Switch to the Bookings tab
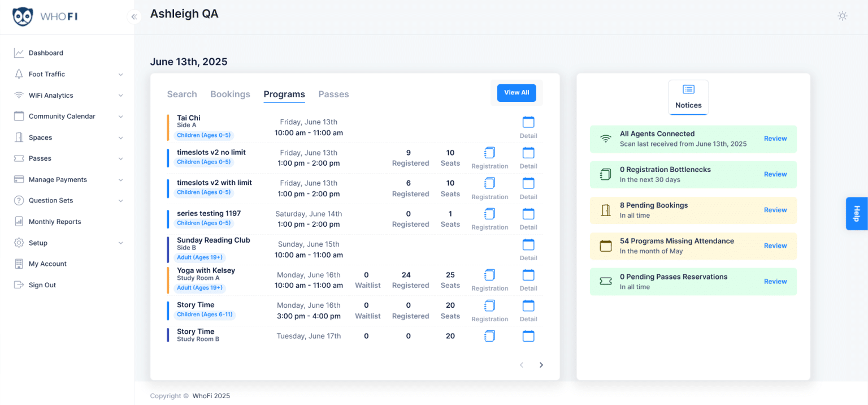This screenshot has height=405, width=868. pyautogui.click(x=230, y=94)
